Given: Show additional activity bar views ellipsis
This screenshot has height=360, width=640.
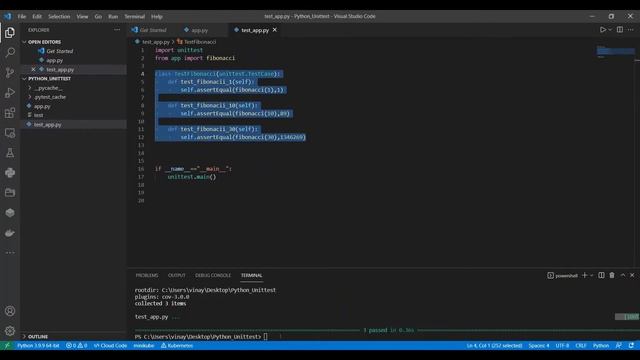Looking at the screenshot, I should [10, 253].
